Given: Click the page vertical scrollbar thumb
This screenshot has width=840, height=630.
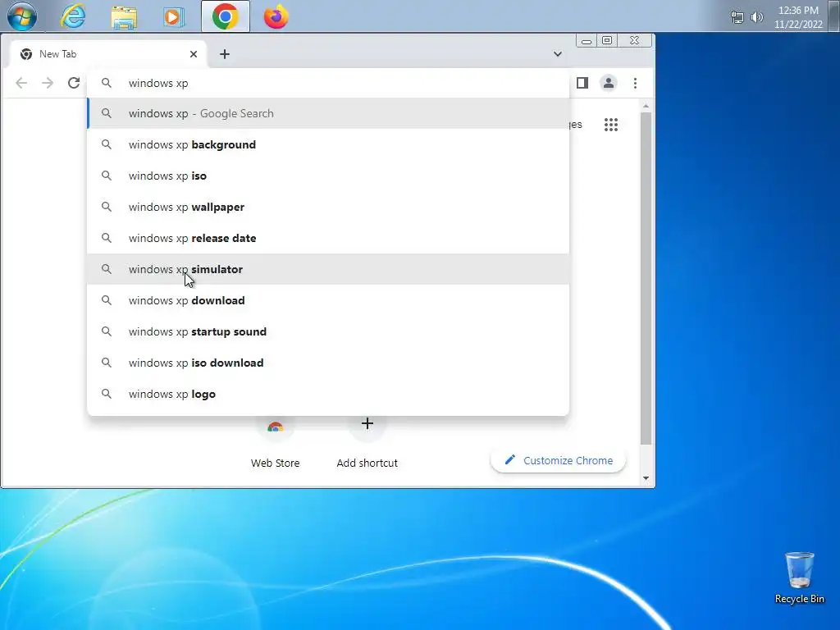Looking at the screenshot, I should tap(646, 278).
